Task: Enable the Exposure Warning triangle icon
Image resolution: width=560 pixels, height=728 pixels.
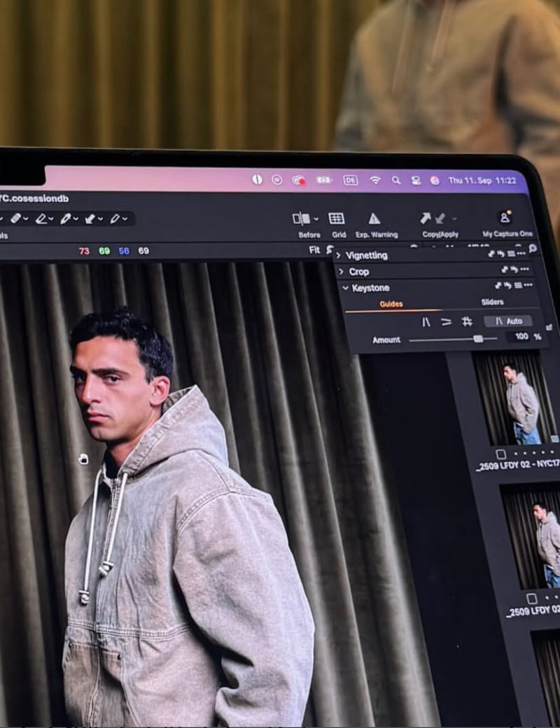Action: (x=374, y=218)
